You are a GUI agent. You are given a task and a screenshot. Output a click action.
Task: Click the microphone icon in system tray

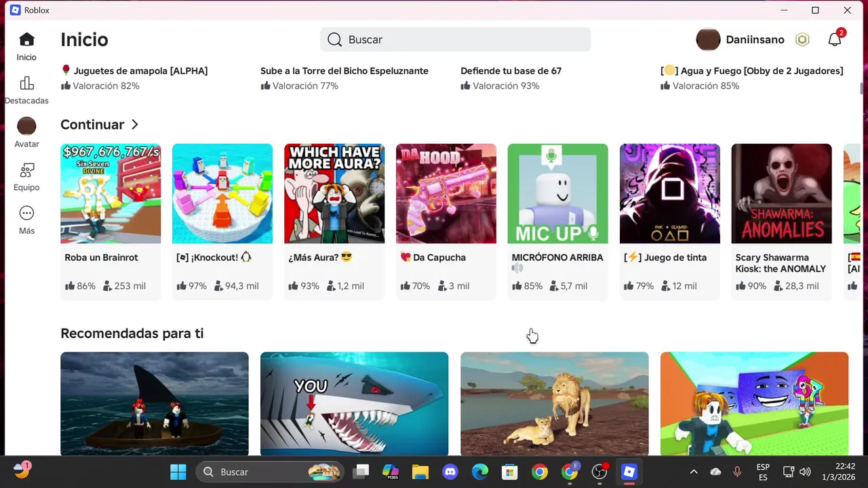[737, 472]
